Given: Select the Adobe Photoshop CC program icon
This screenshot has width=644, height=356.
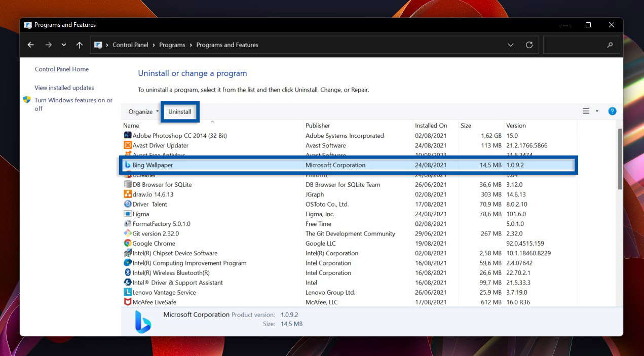Looking at the screenshot, I should coord(128,135).
